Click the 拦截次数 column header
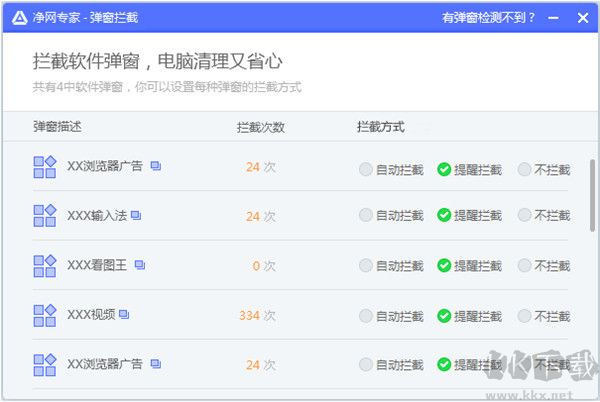Image resolution: width=600 pixels, height=402 pixels. [260, 127]
